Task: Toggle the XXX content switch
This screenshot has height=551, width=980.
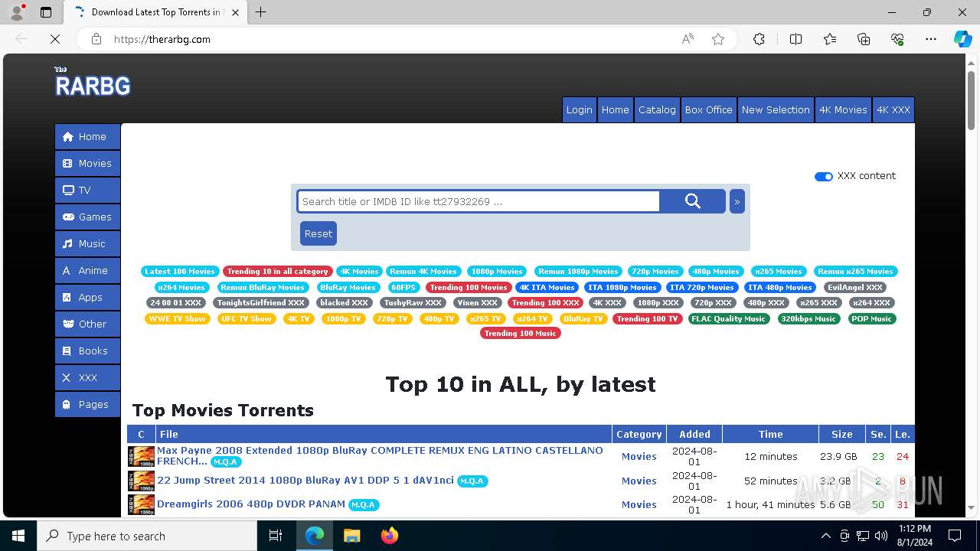Action: point(824,176)
